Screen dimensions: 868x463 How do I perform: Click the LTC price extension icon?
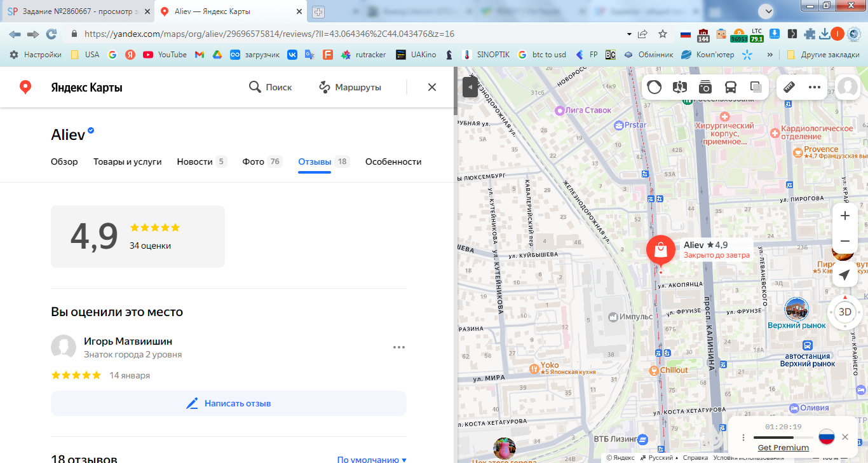tap(756, 34)
